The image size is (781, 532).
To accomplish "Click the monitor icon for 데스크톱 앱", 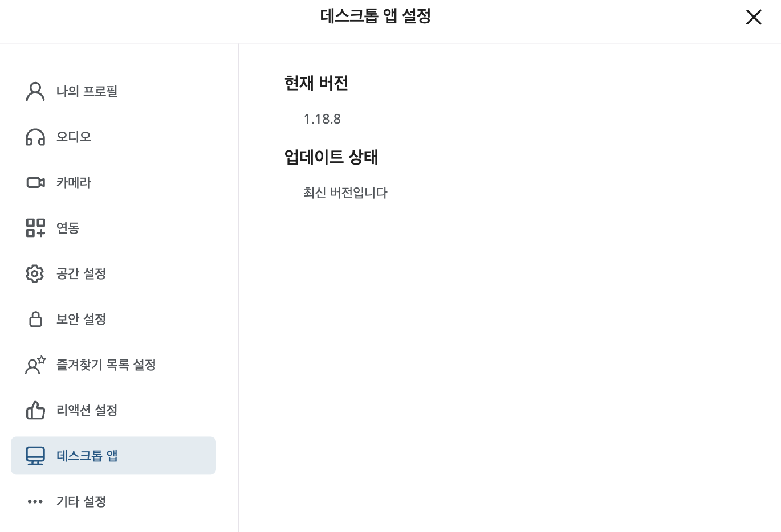I will pyautogui.click(x=35, y=456).
